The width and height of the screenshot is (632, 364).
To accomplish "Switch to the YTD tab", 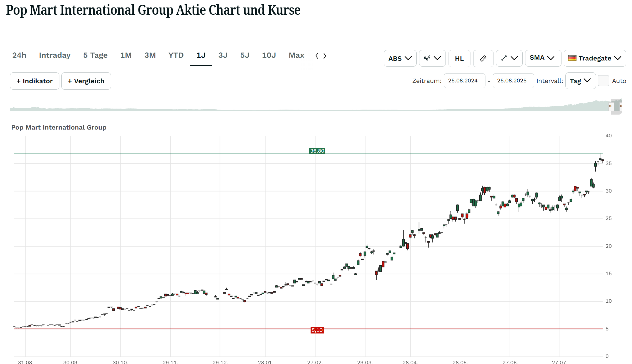I will [x=176, y=55].
